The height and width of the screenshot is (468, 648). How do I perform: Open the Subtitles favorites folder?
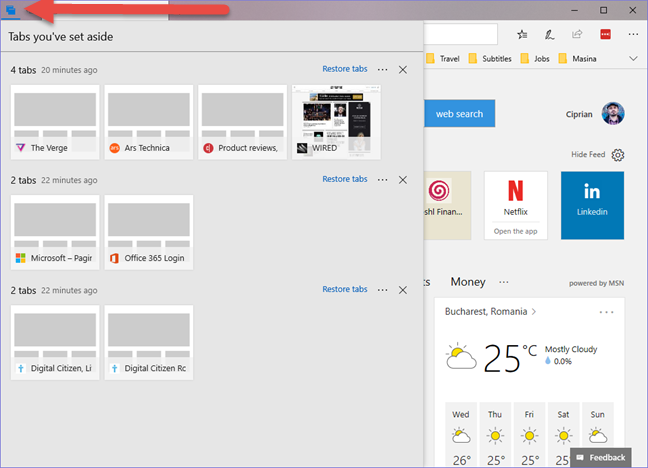click(490, 59)
